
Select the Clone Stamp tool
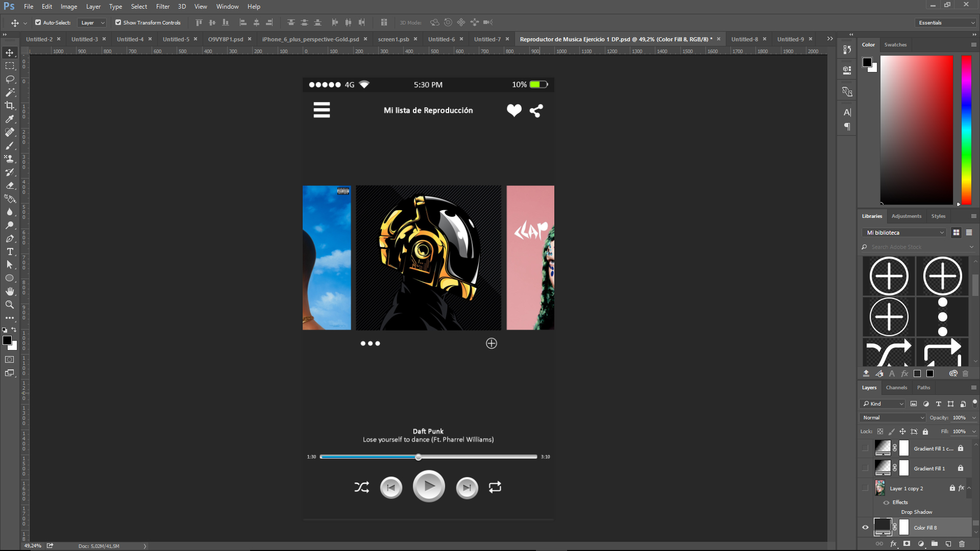coord(10,159)
